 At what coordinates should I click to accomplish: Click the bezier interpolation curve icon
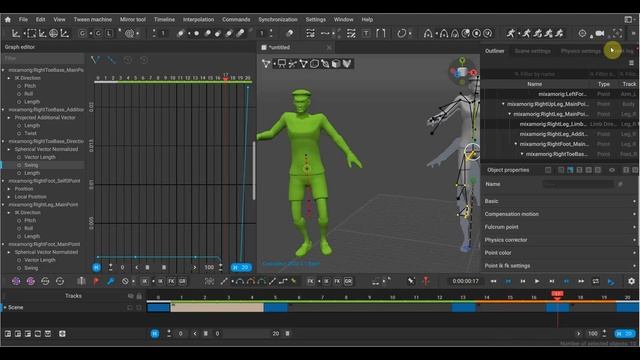(x=240, y=281)
